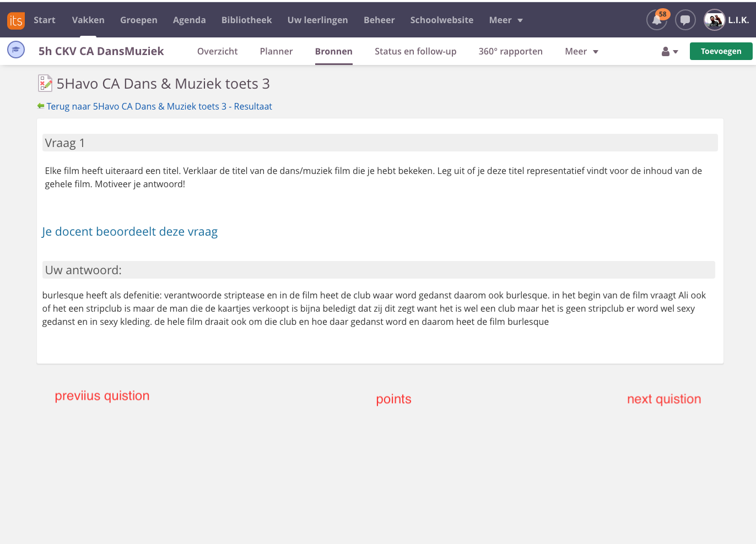Switch to the Bronnen tab

[333, 52]
